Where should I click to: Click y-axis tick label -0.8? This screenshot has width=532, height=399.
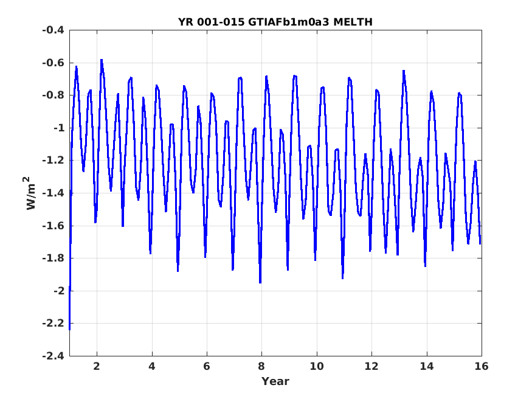53,95
